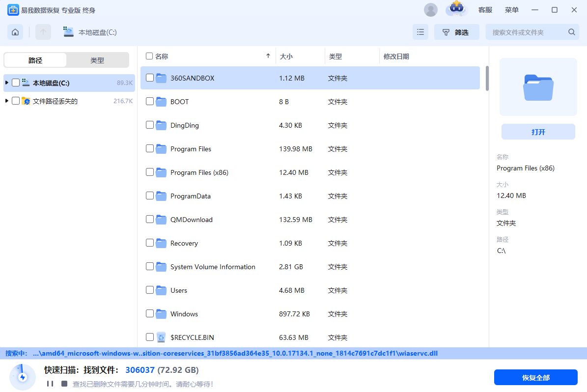This screenshot has height=392, width=587.
Task: Check the BOOT row checkbox
Action: point(150,101)
